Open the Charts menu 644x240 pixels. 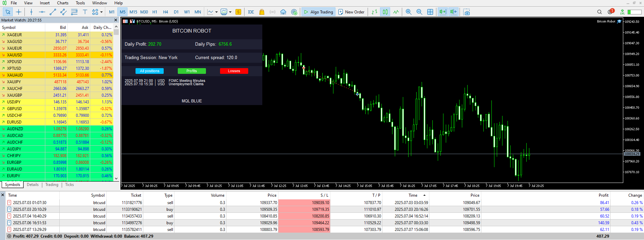coord(63,3)
